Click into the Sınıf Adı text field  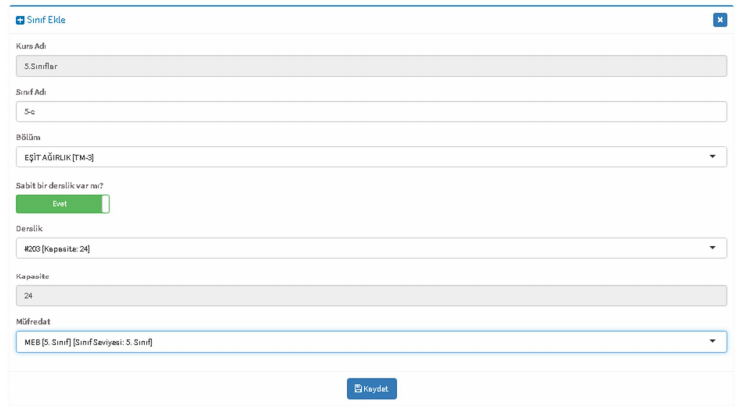372,111
